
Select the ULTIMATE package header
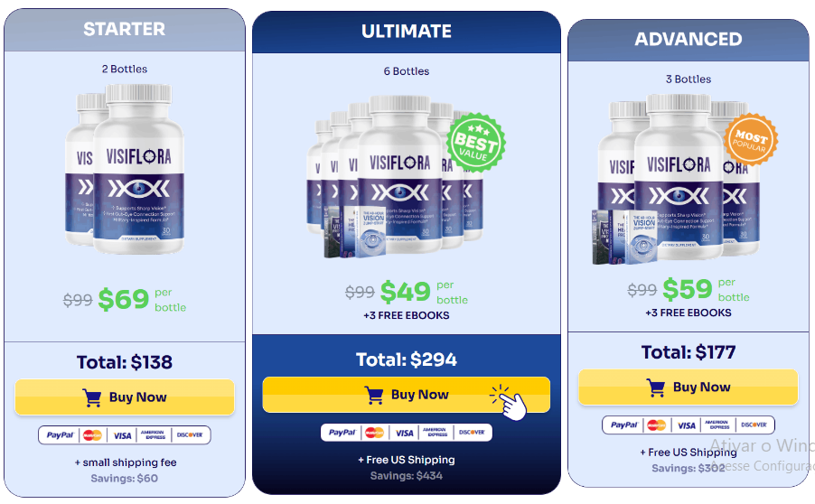tap(407, 32)
